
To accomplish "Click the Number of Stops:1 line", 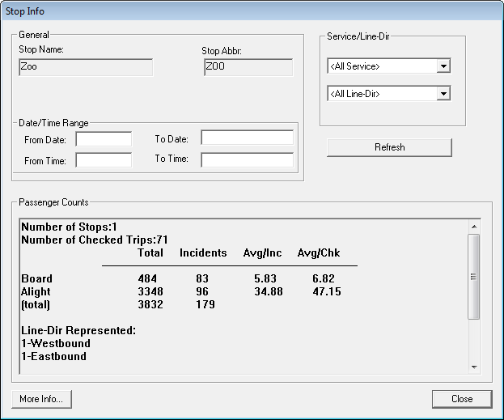I will [69, 227].
